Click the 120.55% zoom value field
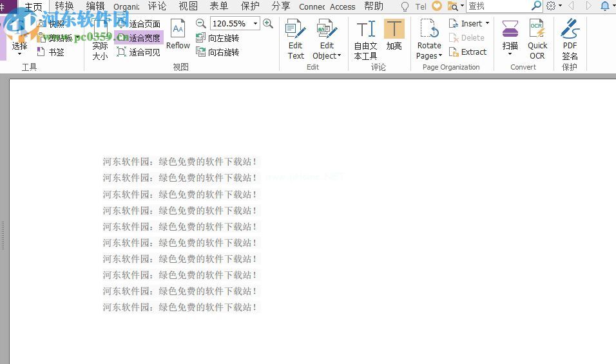616x364 pixels. 230,24
